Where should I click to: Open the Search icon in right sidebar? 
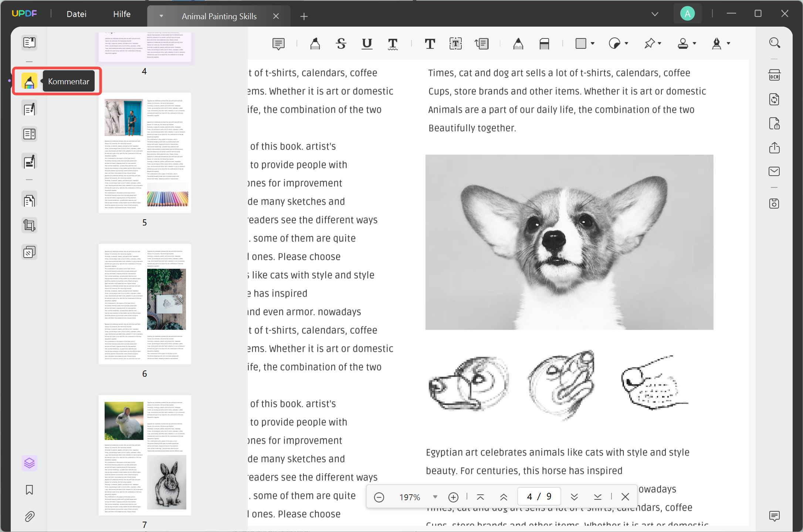(775, 43)
